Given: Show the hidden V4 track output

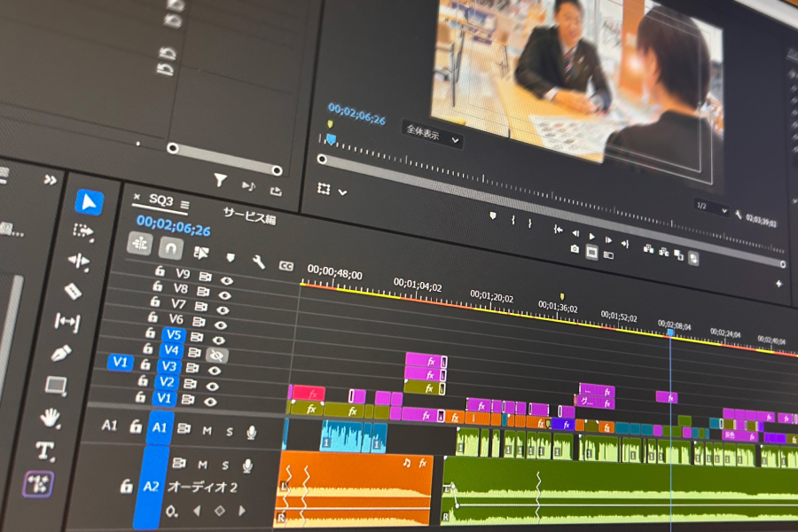Looking at the screenshot, I should (x=217, y=355).
